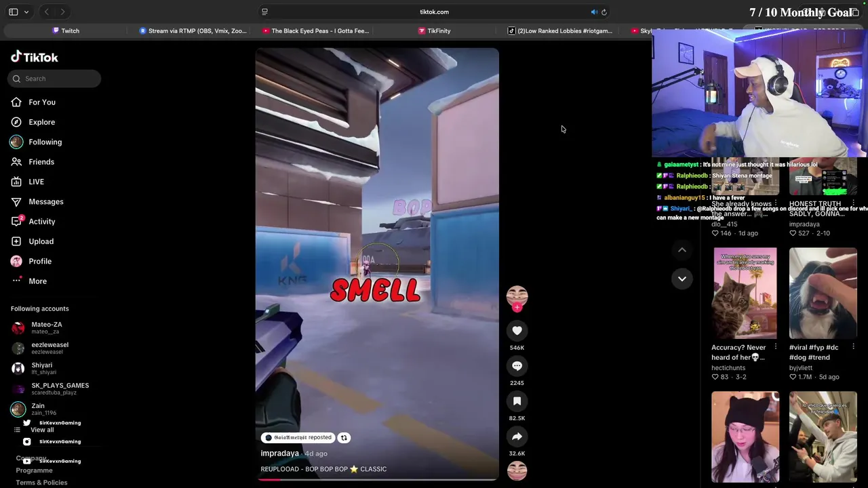Open Mateo-ZA following account
Screen dimensions: 868x488
click(46, 328)
